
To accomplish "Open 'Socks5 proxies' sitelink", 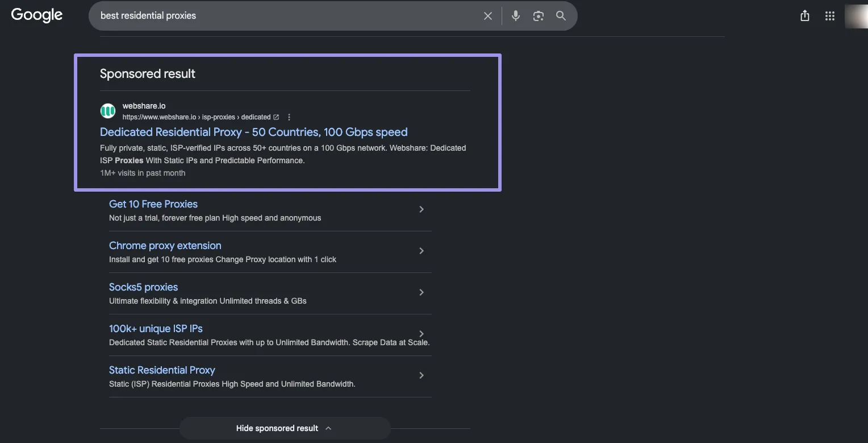I will coord(144,287).
